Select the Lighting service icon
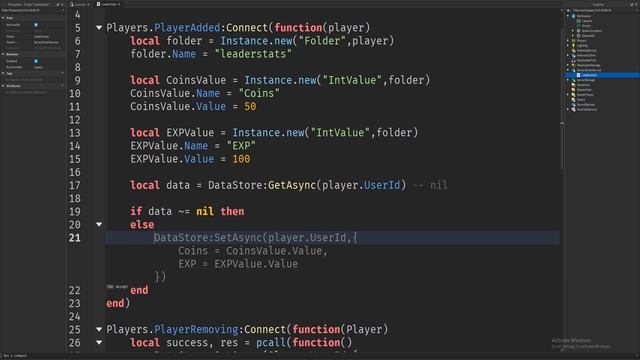The image size is (640, 360). [x=573, y=45]
